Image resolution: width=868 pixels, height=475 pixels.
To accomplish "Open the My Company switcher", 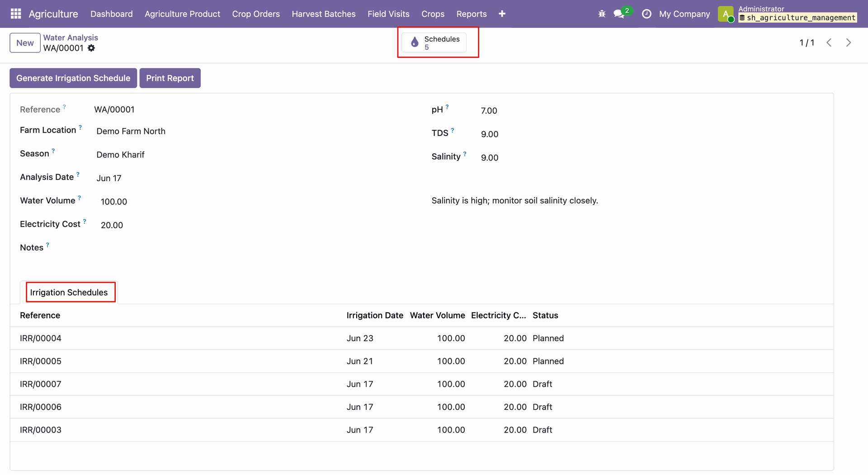I will click(x=684, y=14).
